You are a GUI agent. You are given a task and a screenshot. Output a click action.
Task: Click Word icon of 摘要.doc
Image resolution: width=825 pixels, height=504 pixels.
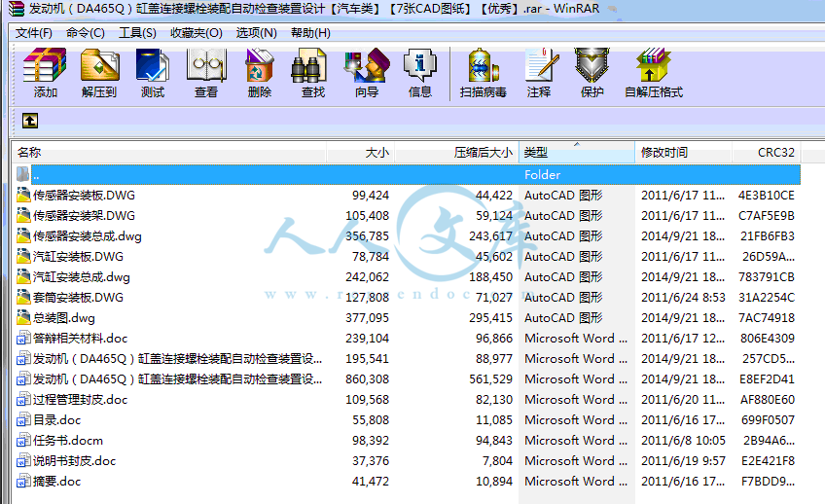pyautogui.click(x=23, y=481)
